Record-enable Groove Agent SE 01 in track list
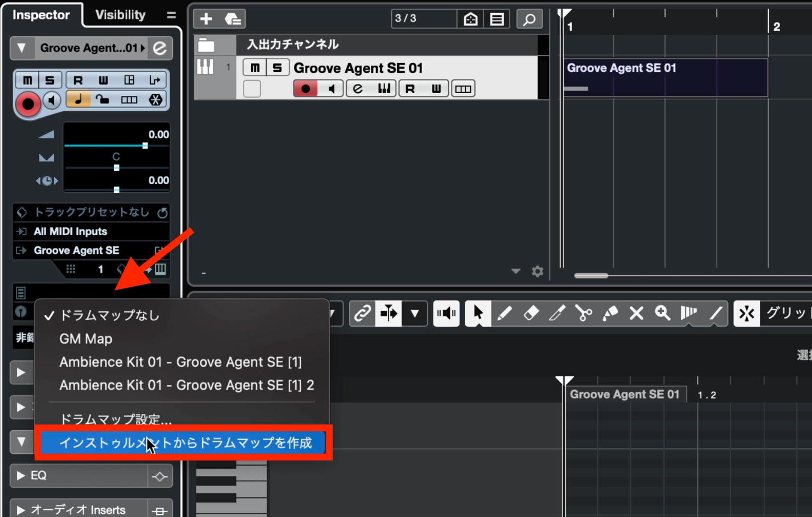 coord(306,88)
